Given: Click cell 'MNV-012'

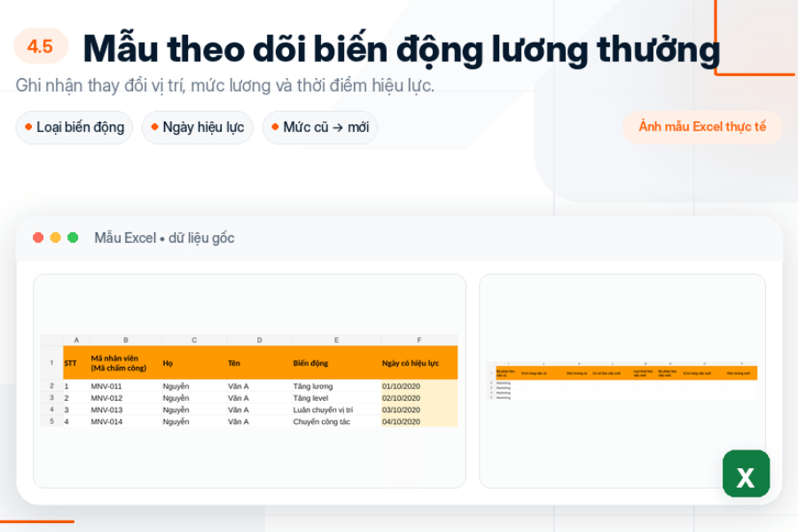Looking at the screenshot, I should click(126, 398).
